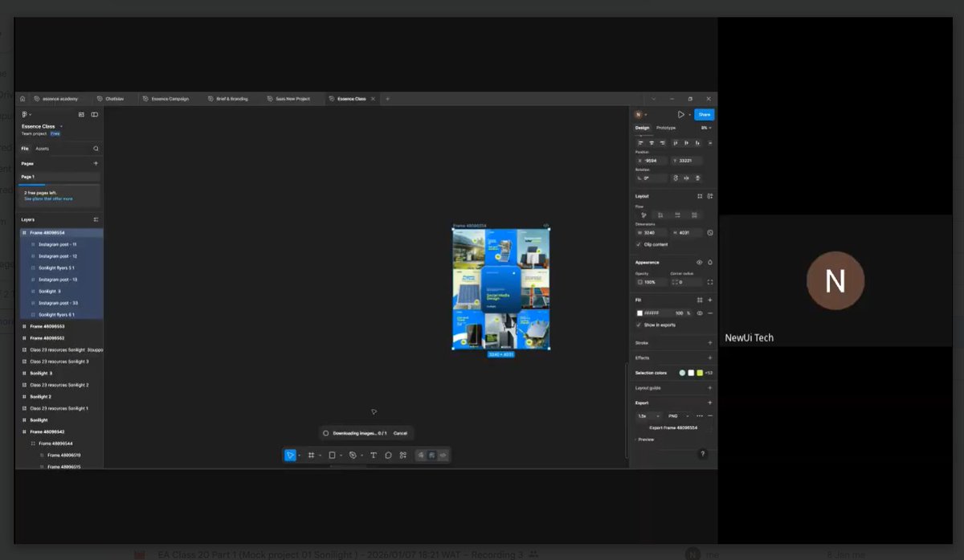Open the Figma main menu icon

[26, 115]
